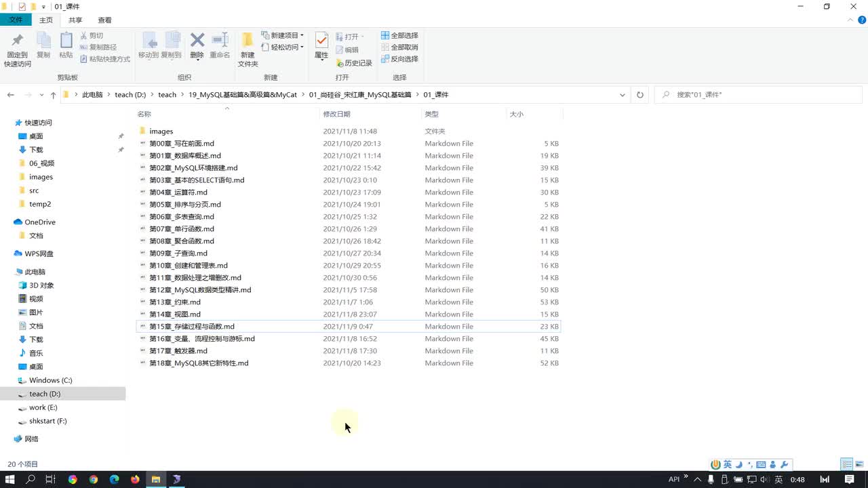The image size is (868, 488).
Task: Select the Home (主页) ribbon tab
Action: click(x=46, y=20)
